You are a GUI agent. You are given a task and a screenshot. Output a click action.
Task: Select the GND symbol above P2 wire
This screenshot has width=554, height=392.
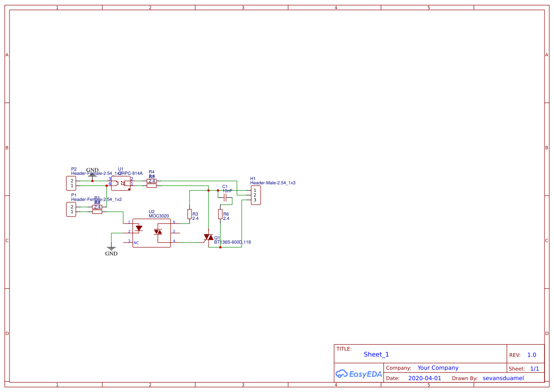pyautogui.click(x=92, y=172)
